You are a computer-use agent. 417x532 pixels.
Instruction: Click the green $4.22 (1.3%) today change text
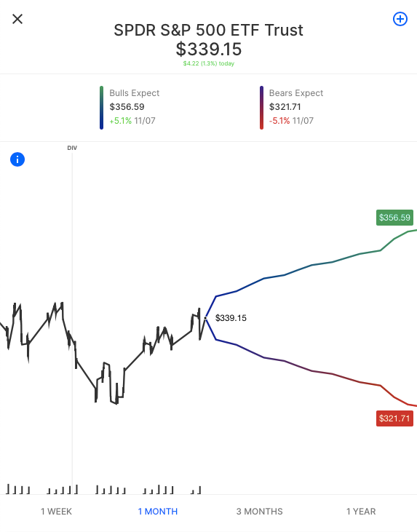pyautogui.click(x=209, y=63)
